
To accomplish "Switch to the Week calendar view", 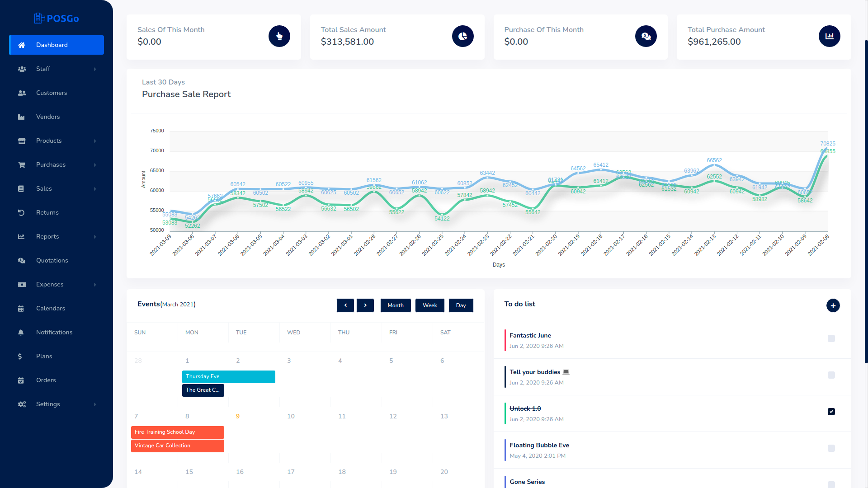I will click(429, 305).
